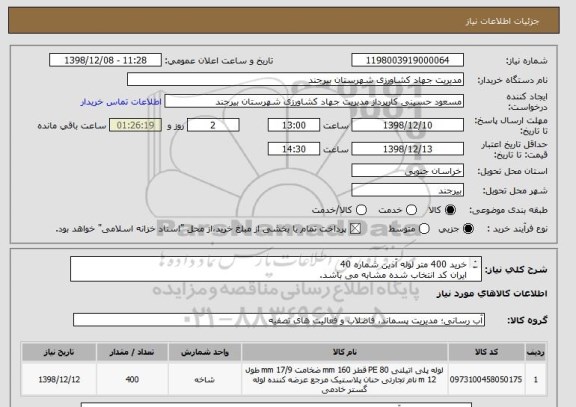Click the response deadline date 1398/12/10
576x407 pixels.
407,125
